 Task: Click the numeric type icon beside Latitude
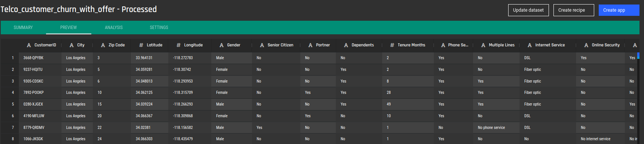click(141, 45)
